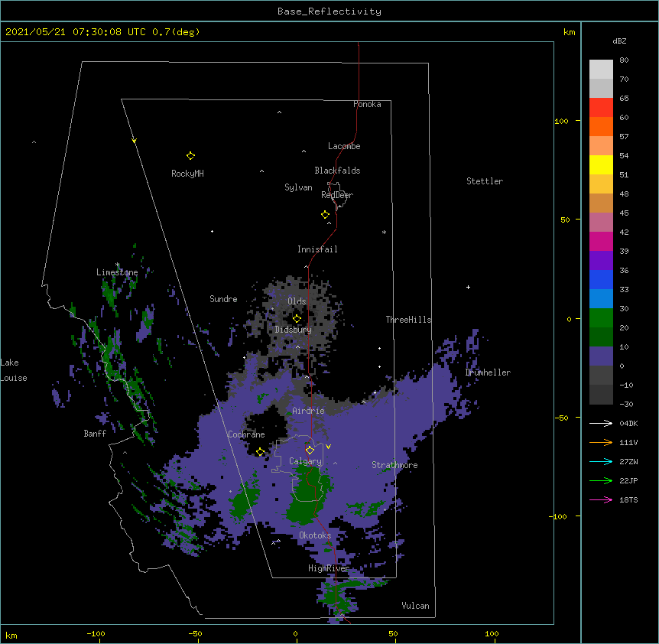659x644 pixels.
Task: Select the light blue 33 dBZ swatch
Action: coord(601,299)
